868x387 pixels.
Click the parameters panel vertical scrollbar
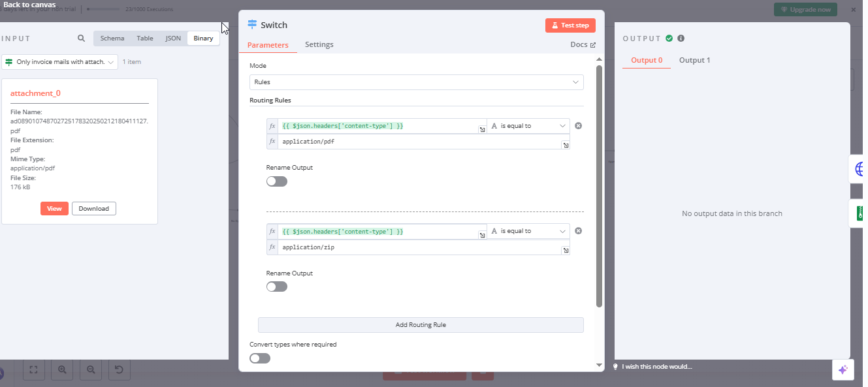click(x=599, y=196)
